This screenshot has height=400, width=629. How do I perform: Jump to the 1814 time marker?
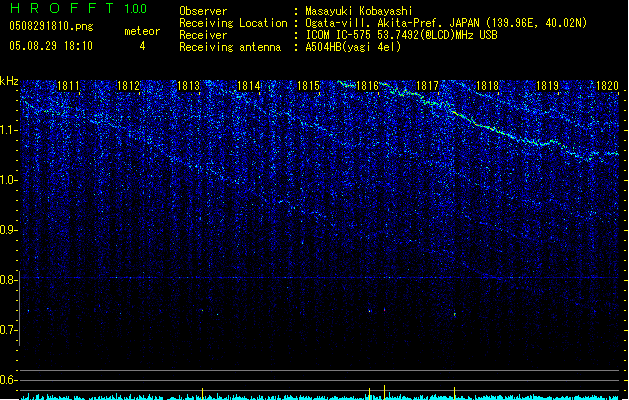(x=249, y=87)
